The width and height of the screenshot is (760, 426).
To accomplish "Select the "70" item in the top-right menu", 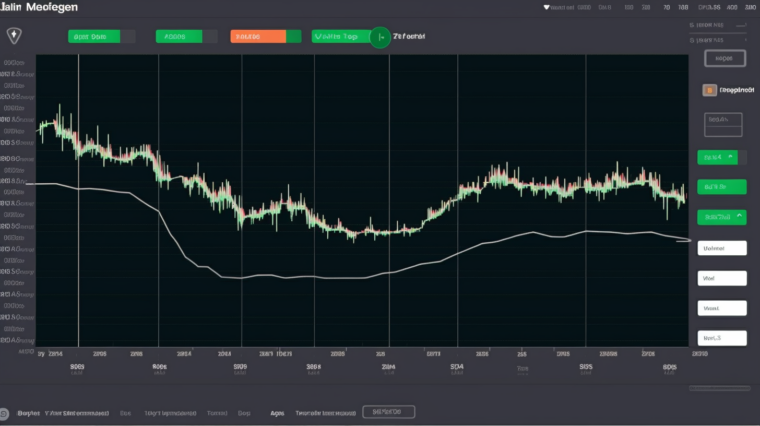I will coord(667,6).
